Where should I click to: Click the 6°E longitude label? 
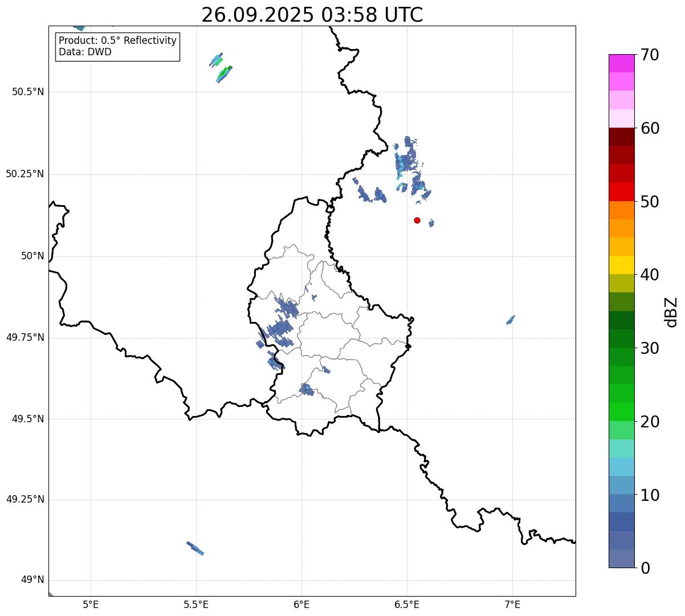click(301, 604)
